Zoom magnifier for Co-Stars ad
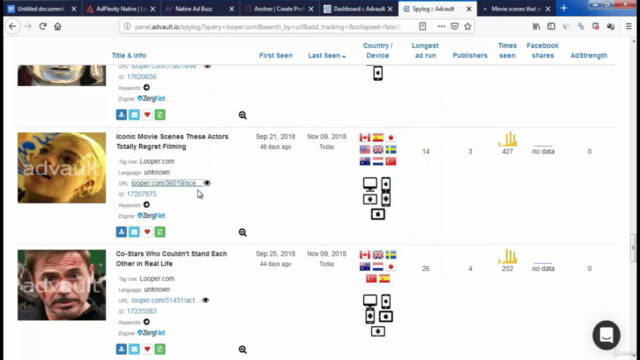 (x=242, y=349)
